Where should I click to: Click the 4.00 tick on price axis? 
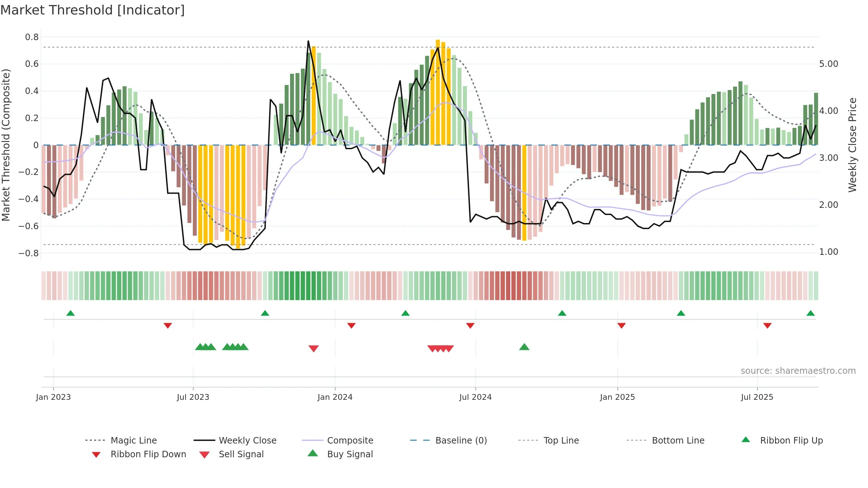[x=829, y=111]
